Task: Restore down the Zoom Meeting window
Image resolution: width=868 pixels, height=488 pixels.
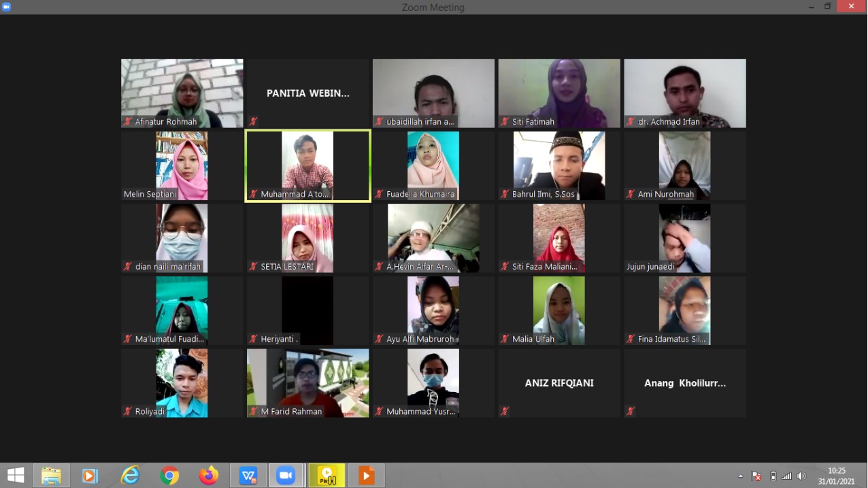Action: (828, 7)
